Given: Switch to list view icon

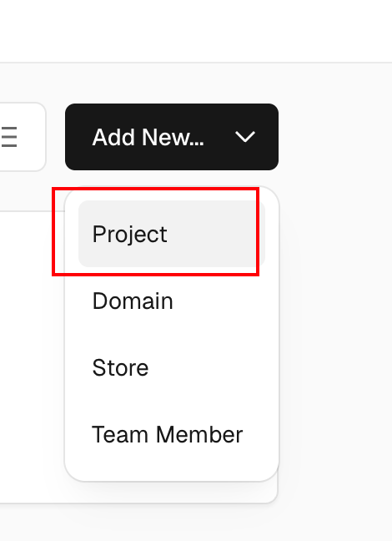Looking at the screenshot, I should tap(9, 137).
